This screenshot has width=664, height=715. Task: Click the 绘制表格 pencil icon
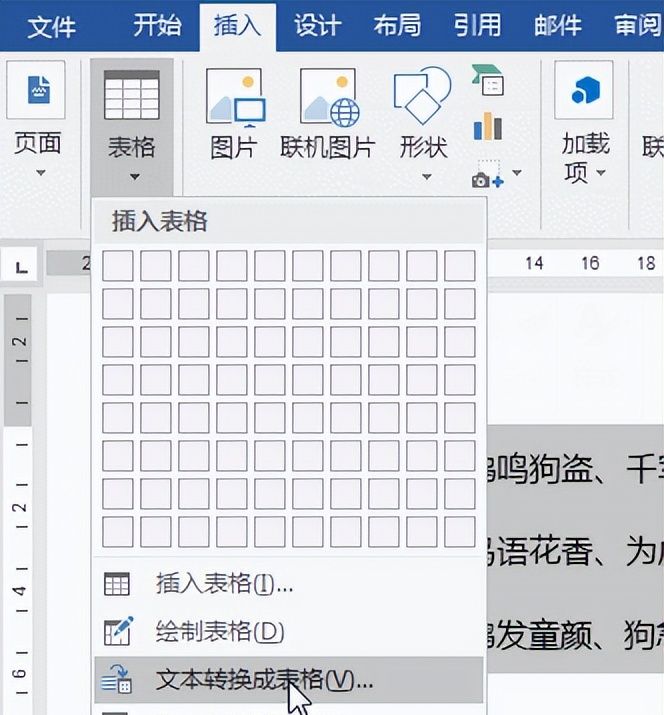point(118,631)
